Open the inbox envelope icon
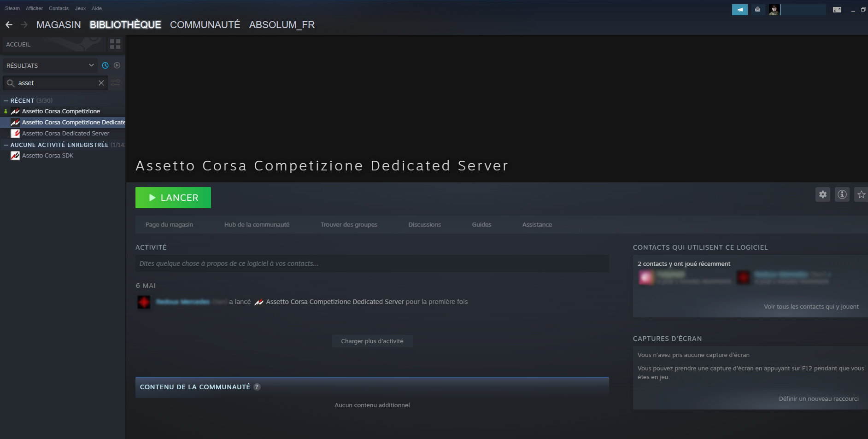The height and width of the screenshot is (439, 868). pyautogui.click(x=757, y=9)
